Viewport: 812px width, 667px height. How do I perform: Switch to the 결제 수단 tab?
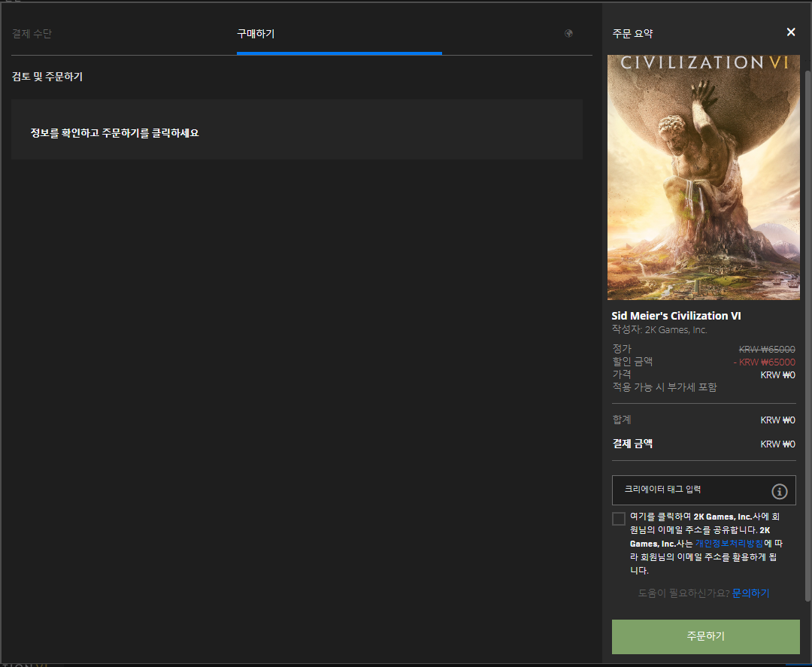32,34
